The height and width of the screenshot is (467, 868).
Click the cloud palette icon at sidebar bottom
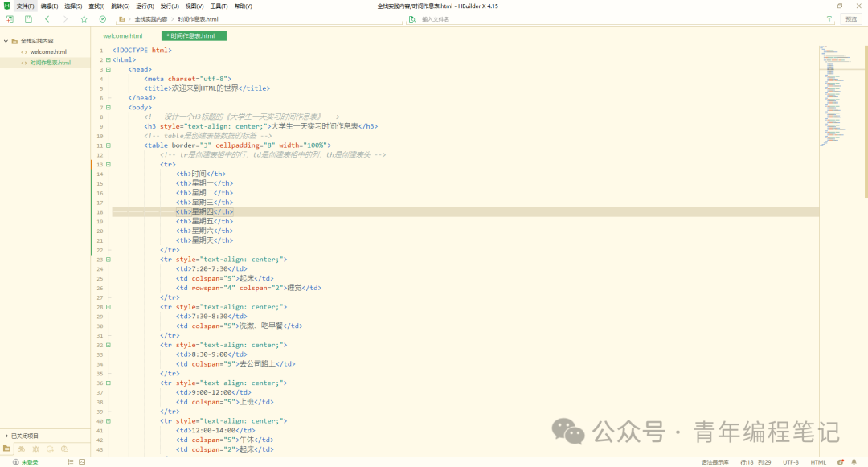65,449
